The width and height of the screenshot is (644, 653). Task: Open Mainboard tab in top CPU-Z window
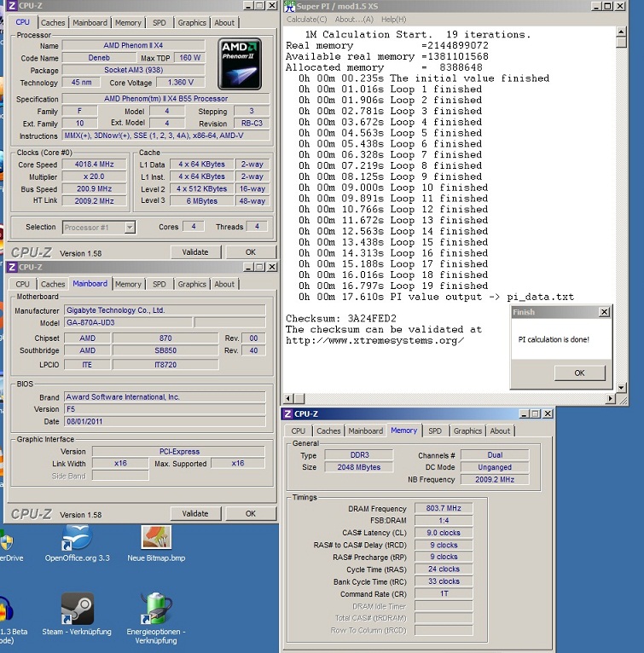pos(90,23)
